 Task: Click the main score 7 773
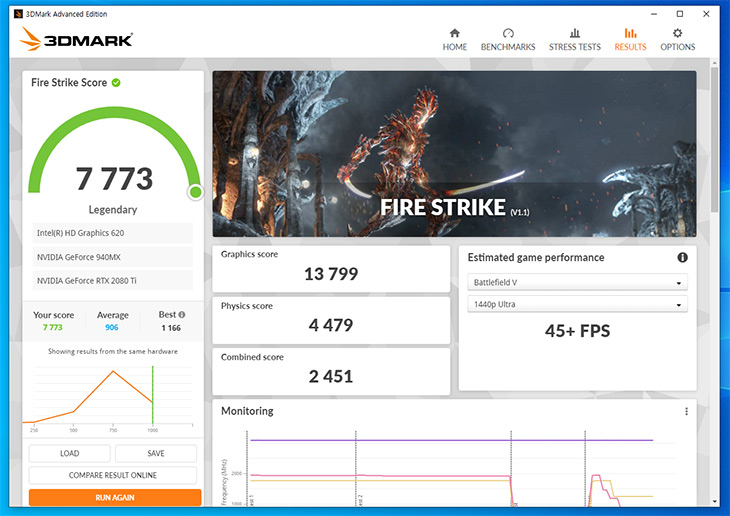(115, 179)
